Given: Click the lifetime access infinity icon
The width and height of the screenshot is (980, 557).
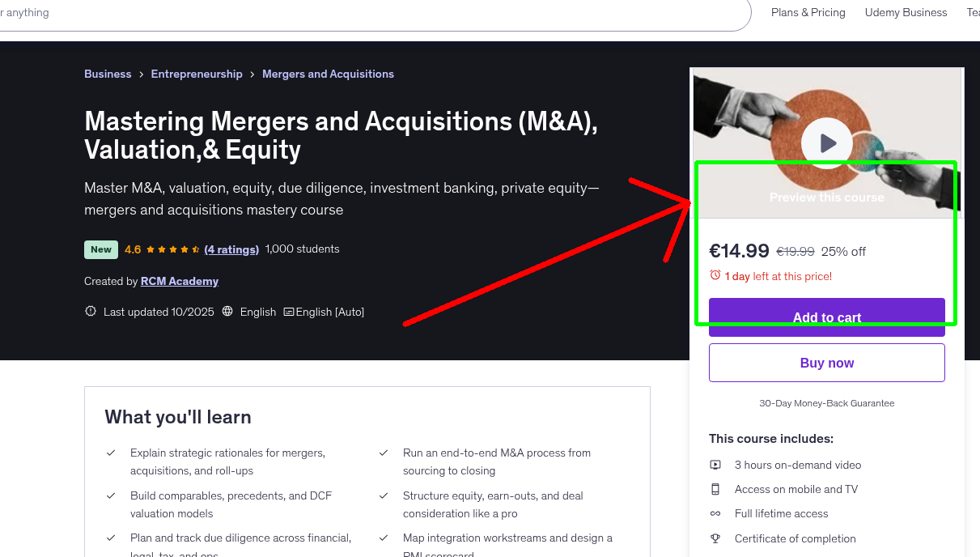Looking at the screenshot, I should point(715,513).
